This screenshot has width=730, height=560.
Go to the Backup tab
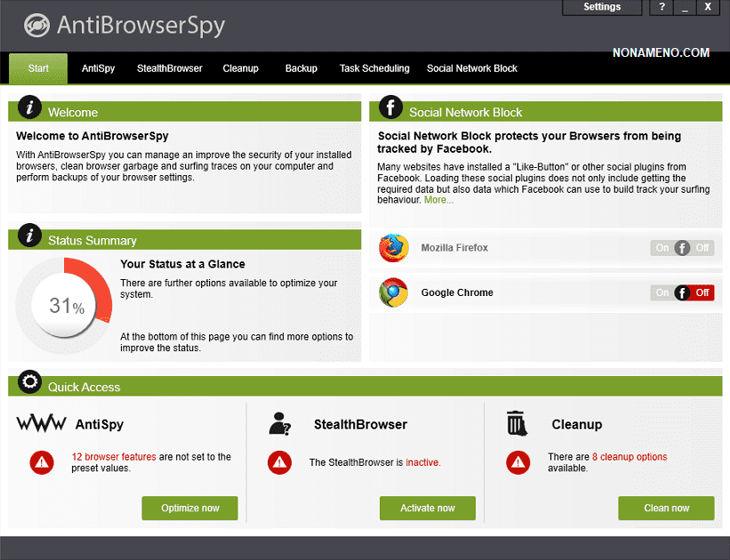tap(301, 68)
